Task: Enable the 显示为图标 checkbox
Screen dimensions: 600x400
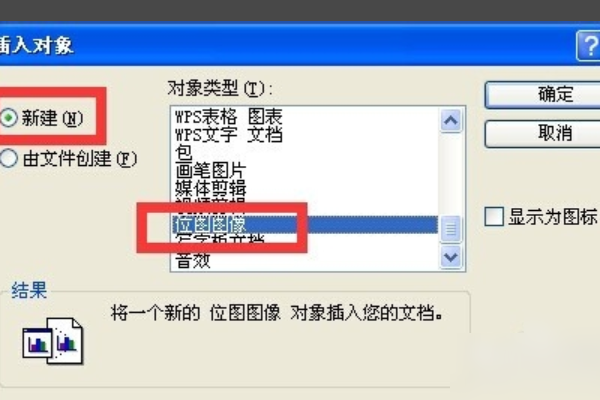Action: tap(494, 217)
